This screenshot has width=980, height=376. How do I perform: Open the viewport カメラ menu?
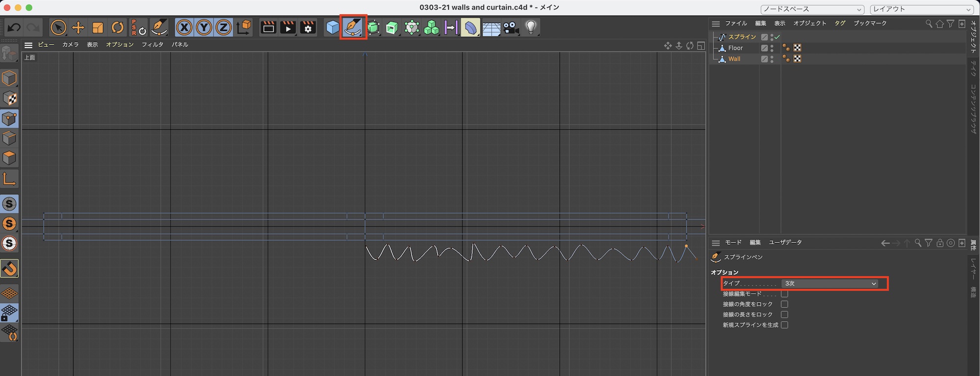pos(70,45)
